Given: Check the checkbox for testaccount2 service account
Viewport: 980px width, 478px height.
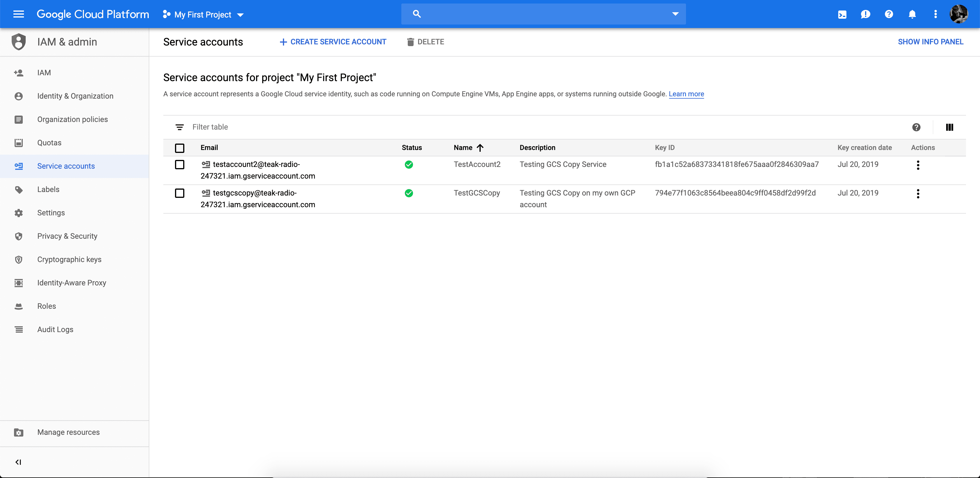Looking at the screenshot, I should pos(180,165).
